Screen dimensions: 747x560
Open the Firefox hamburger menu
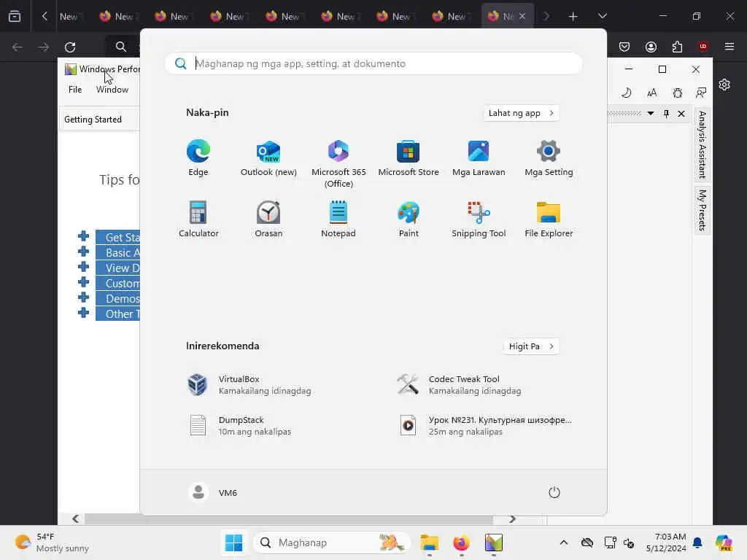point(729,47)
